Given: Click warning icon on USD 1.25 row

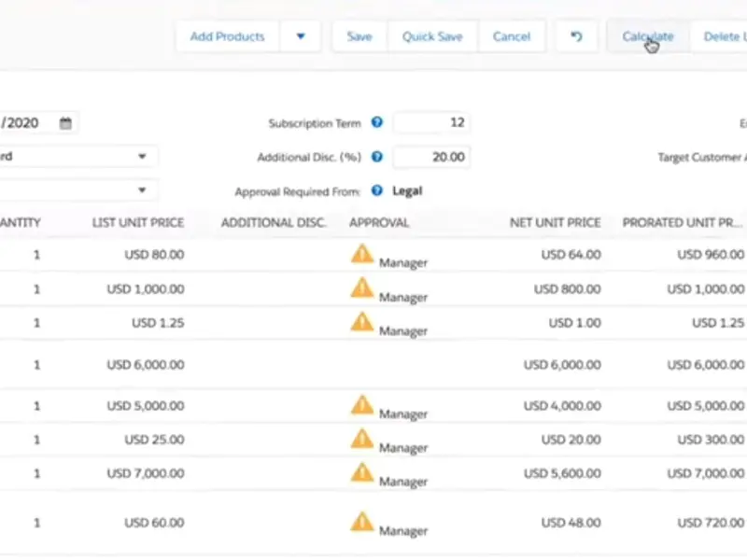Looking at the screenshot, I should [361, 321].
